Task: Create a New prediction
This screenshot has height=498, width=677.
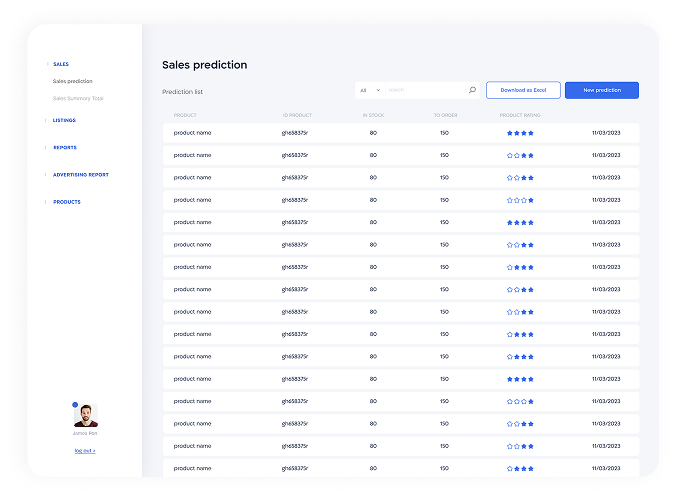Action: [x=602, y=90]
